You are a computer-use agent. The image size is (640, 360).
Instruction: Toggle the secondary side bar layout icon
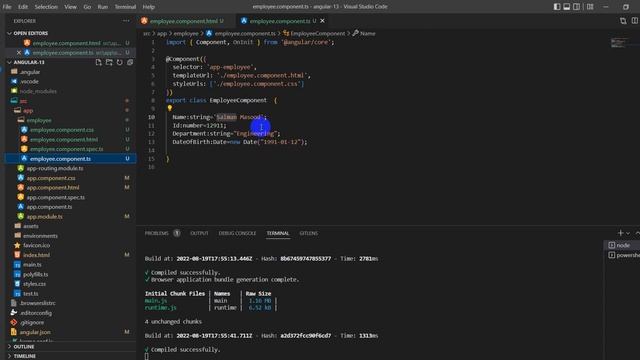coord(576,7)
